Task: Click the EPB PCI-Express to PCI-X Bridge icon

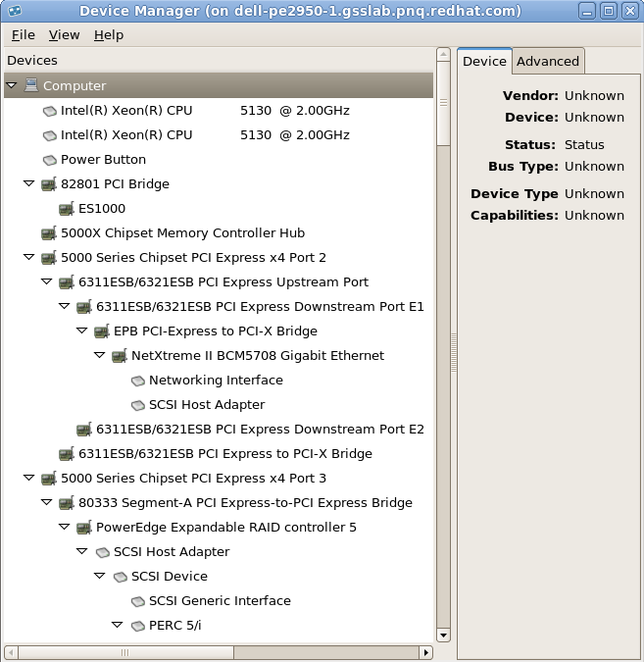Action: tap(102, 331)
